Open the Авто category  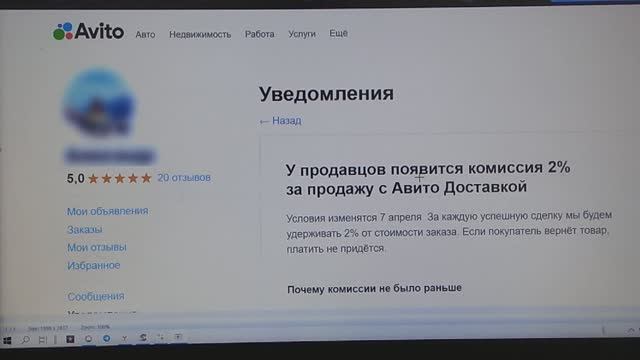[145, 35]
